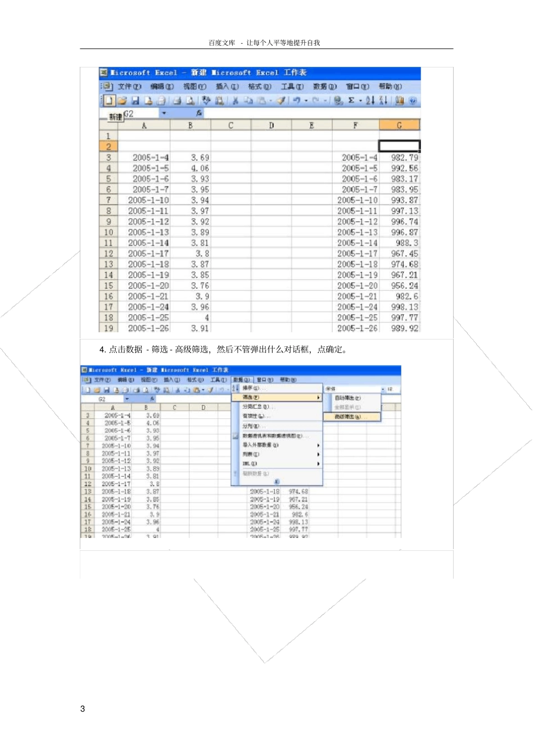Open the 编辑 menu in the larger Excel window
The width and height of the screenshot is (534, 756).
coord(162,87)
